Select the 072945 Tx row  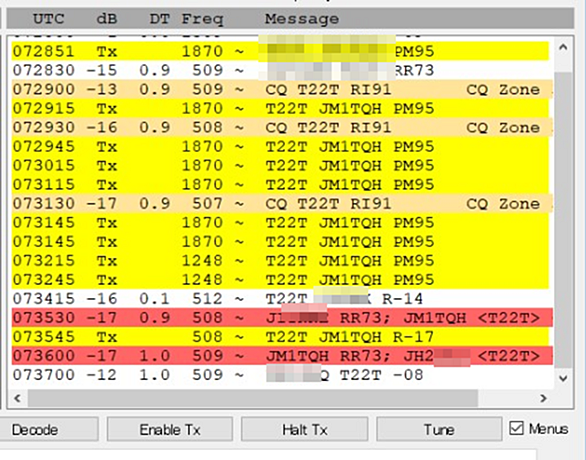(x=280, y=146)
